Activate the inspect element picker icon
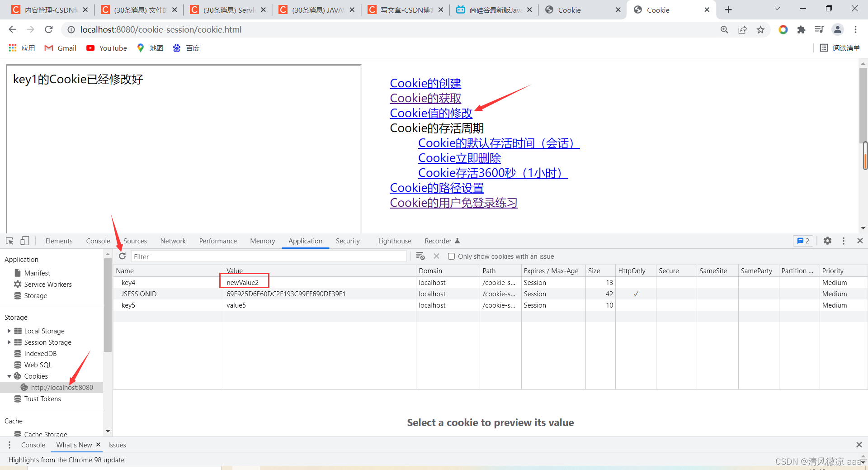This screenshot has width=868, height=470. (9, 241)
